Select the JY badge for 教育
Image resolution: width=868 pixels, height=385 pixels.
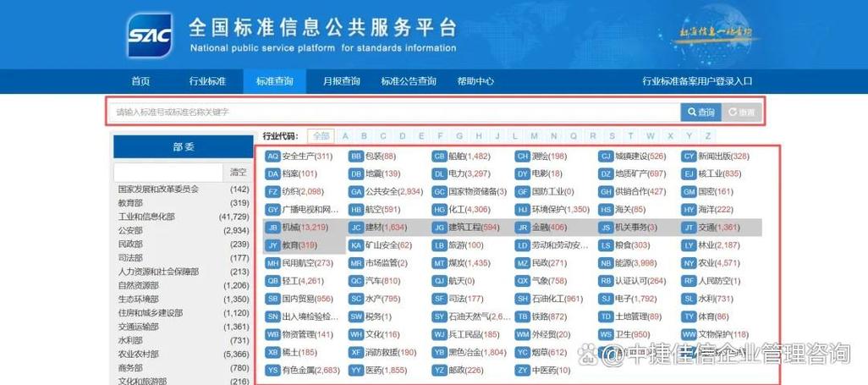pos(272,245)
